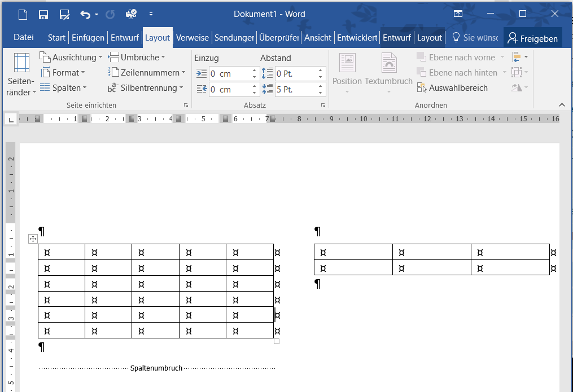Click the spacing before input field
Image resolution: width=573 pixels, height=392 pixels.
pyautogui.click(x=296, y=74)
